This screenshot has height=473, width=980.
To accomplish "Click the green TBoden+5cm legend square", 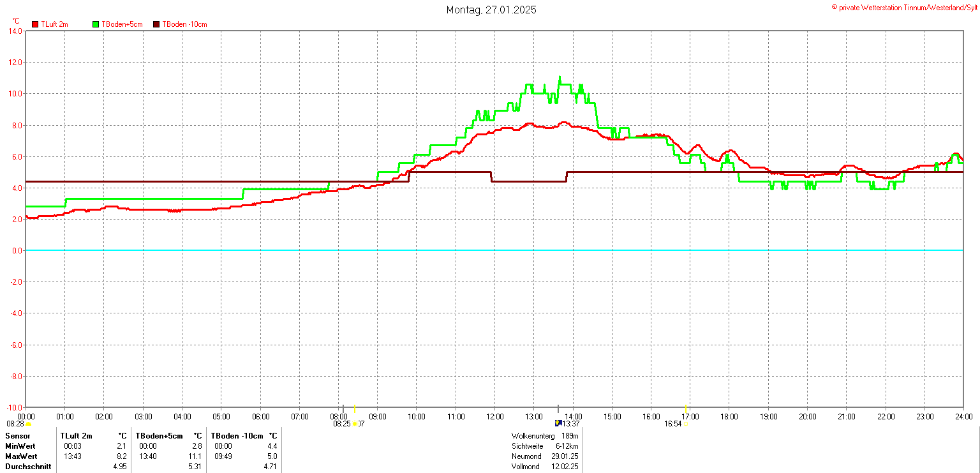I will (x=96, y=24).
